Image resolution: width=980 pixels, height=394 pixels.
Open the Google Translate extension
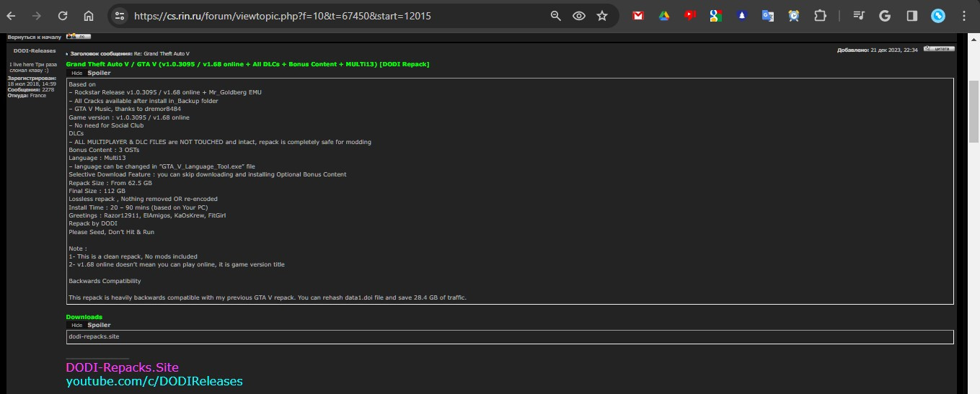(767, 16)
